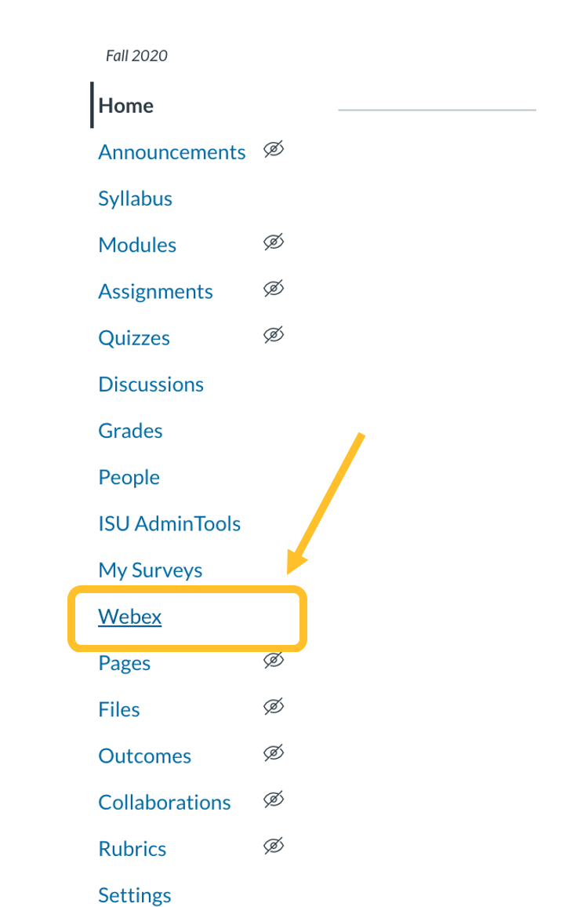Image resolution: width=588 pixels, height=907 pixels.
Task: Select Fall 2020 term label
Action: [136, 56]
